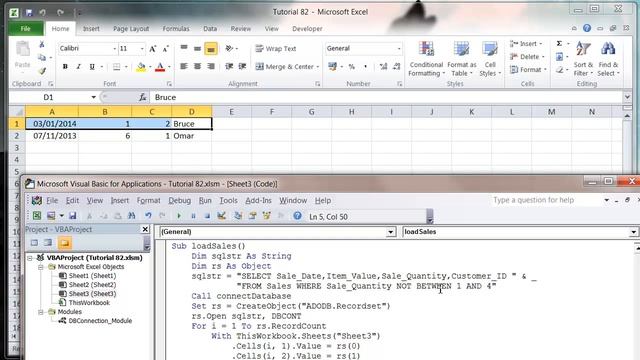Click the AutoSum sigma icon
The width and height of the screenshot is (640, 360).
click(x=559, y=44)
